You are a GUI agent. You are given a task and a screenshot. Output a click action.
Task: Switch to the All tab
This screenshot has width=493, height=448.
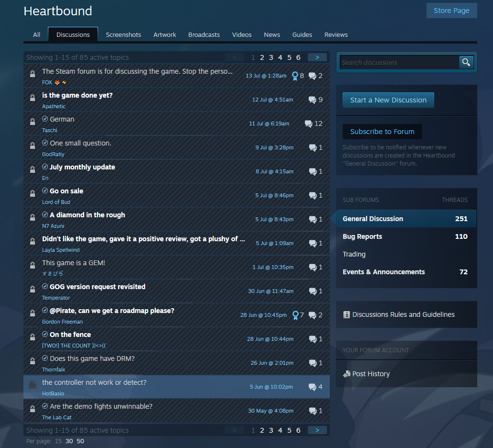36,34
